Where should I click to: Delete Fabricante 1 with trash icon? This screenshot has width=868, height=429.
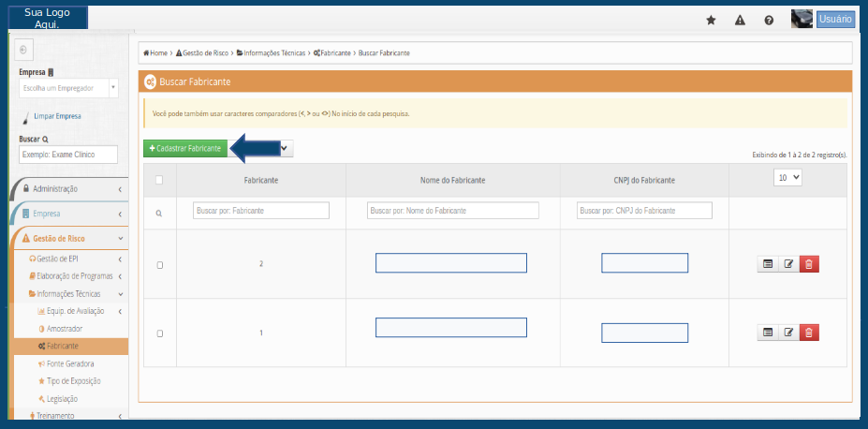tap(809, 333)
